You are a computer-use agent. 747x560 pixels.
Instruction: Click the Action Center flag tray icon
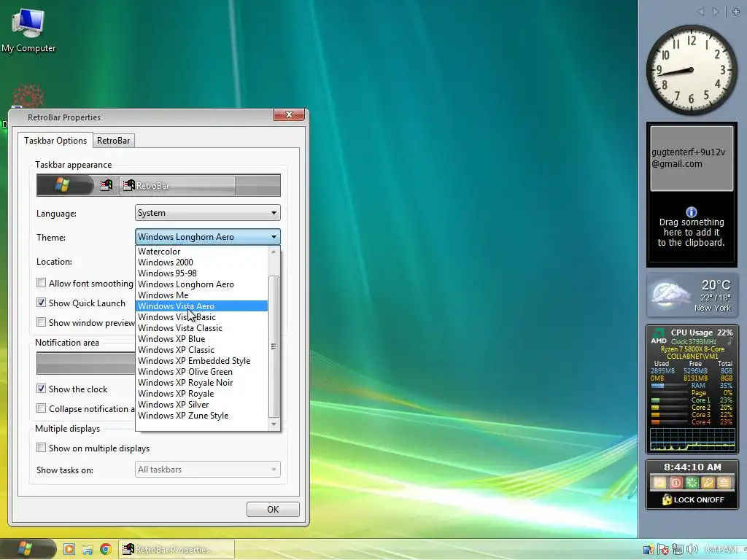(x=663, y=550)
